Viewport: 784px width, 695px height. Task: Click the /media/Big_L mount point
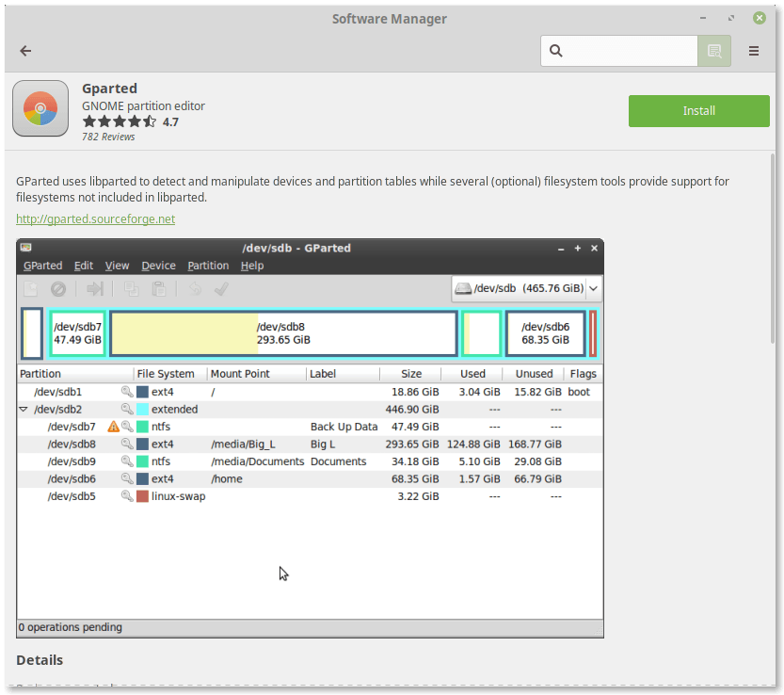pos(243,444)
